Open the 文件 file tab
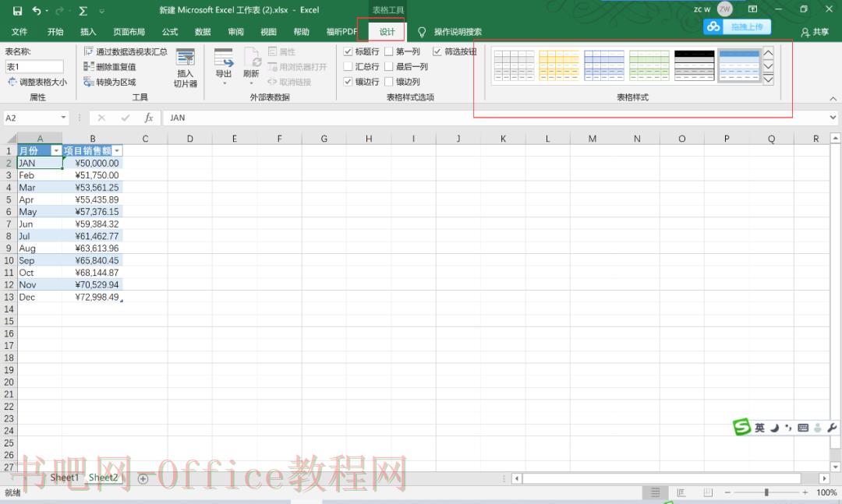The image size is (842, 504). coord(19,32)
